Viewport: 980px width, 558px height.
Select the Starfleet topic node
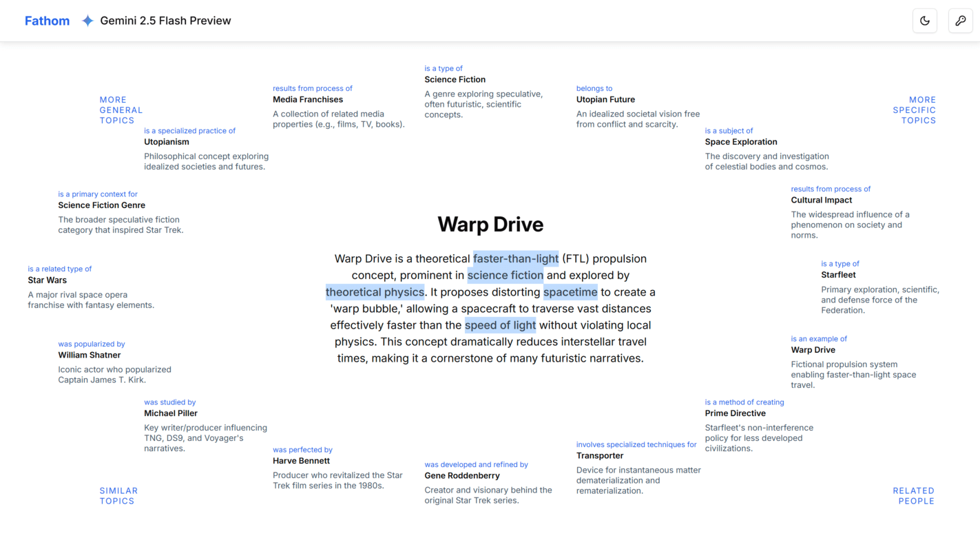(x=838, y=275)
